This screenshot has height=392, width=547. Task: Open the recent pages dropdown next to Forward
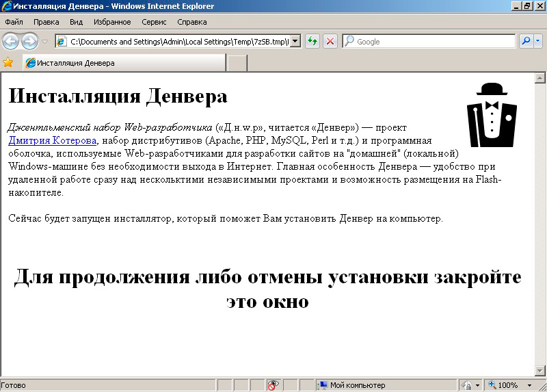(x=44, y=42)
